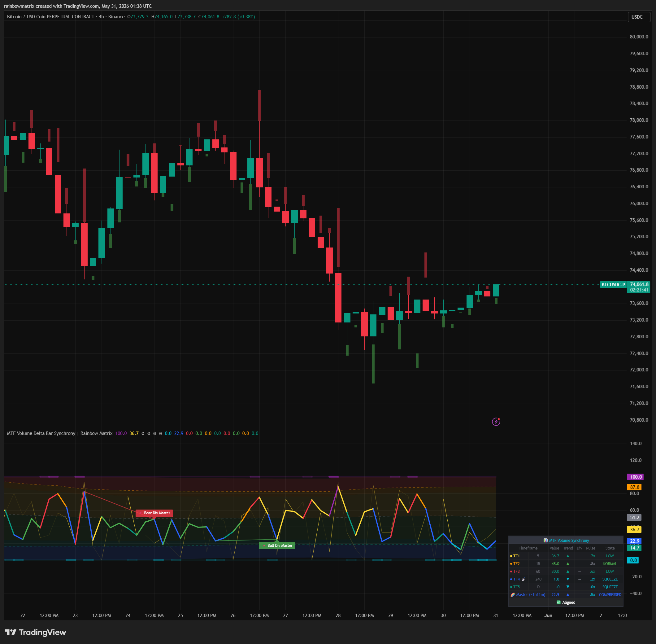Screen dimensions: 656x644
Task: Click the TF1 up trend arrow
Action: 568,556
